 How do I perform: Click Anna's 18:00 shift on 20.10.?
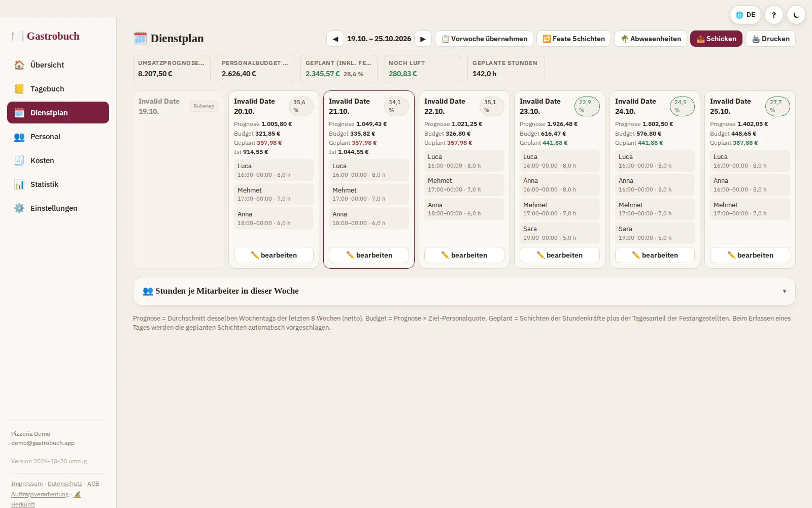tap(274, 218)
